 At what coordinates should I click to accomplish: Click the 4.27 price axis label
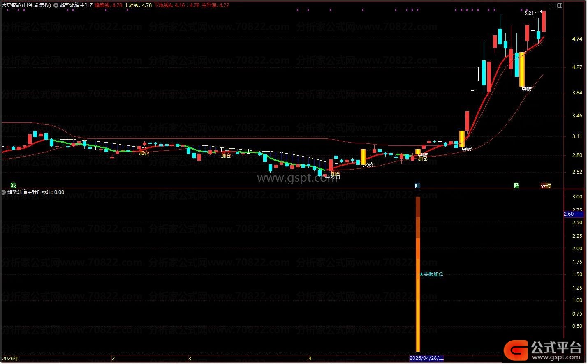pyautogui.click(x=577, y=67)
